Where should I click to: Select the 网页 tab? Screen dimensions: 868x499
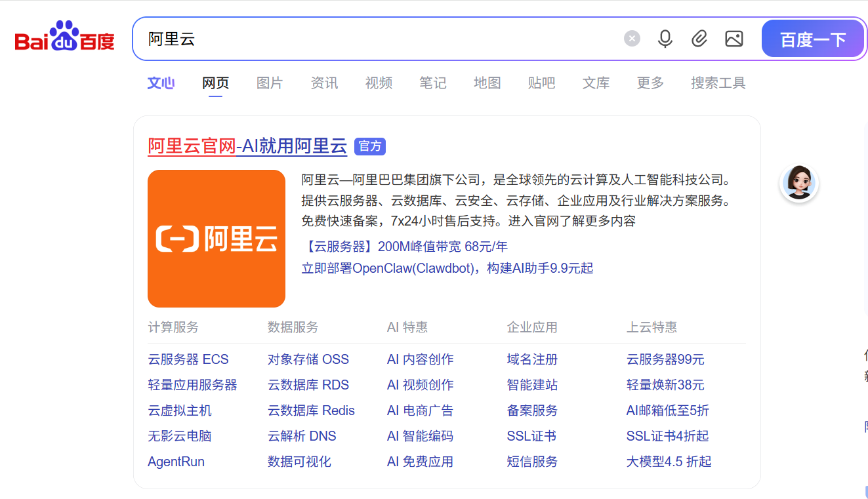pyautogui.click(x=215, y=83)
